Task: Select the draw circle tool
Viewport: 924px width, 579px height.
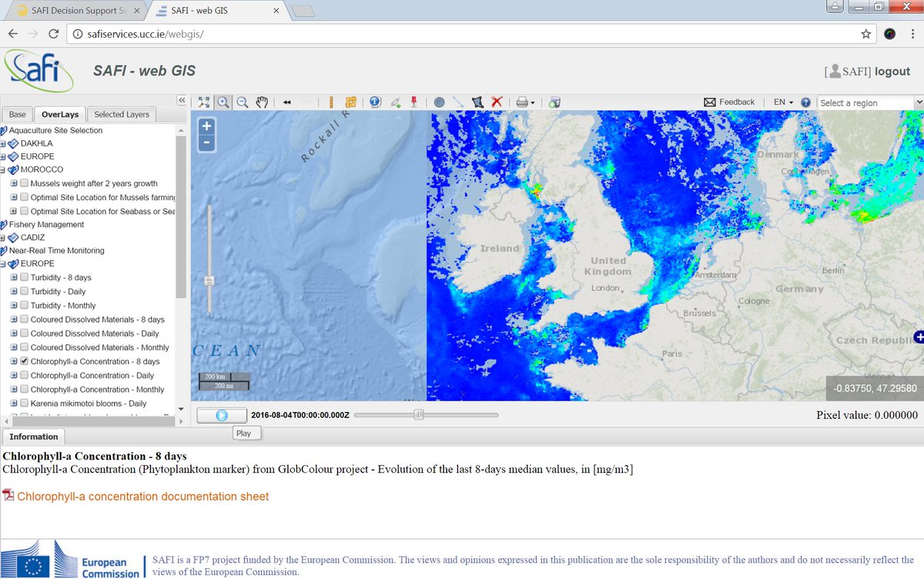Action: [x=439, y=102]
